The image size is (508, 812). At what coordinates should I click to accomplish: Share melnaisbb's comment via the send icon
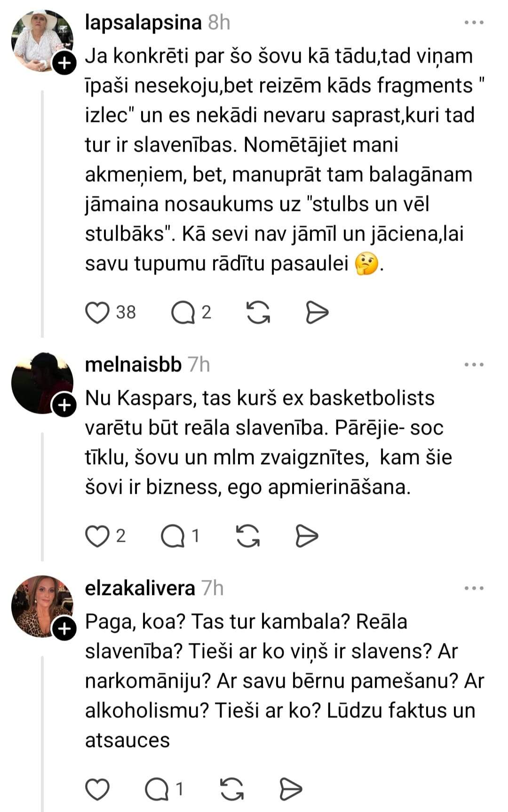click(307, 536)
